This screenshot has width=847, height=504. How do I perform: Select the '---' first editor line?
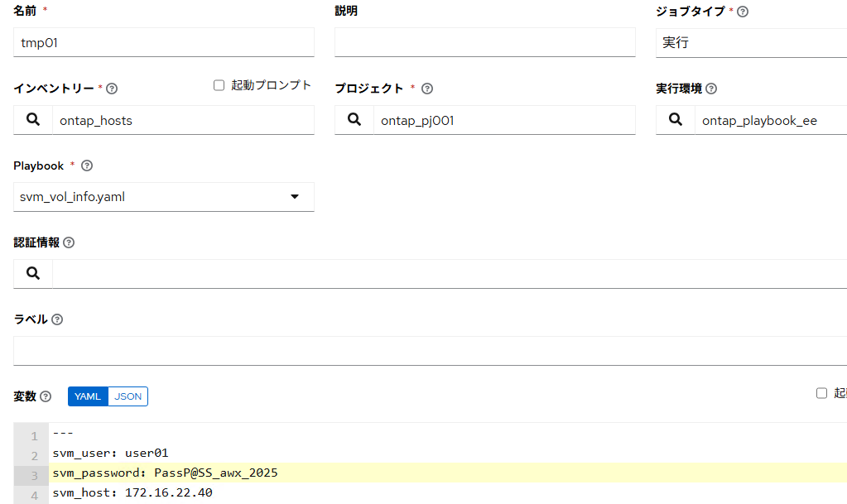63,433
